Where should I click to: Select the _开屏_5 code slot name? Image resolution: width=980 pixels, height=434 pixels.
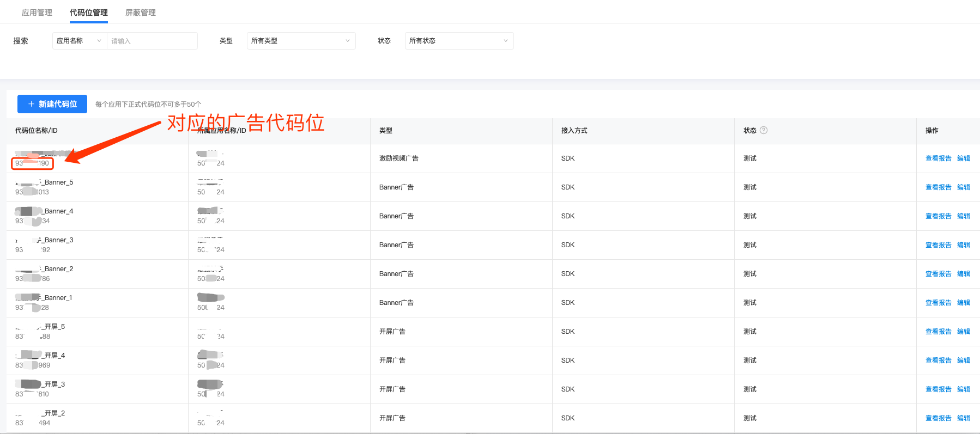40,327
